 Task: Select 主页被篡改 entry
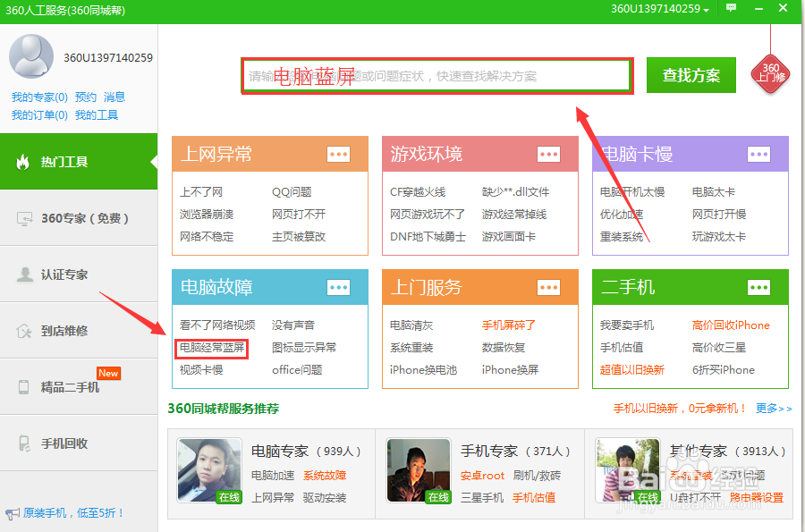pos(299,237)
